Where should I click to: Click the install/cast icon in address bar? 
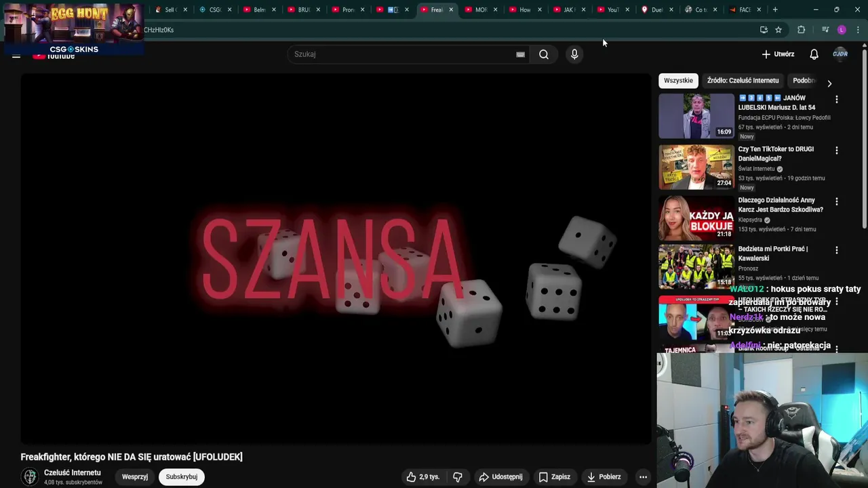pos(764,30)
